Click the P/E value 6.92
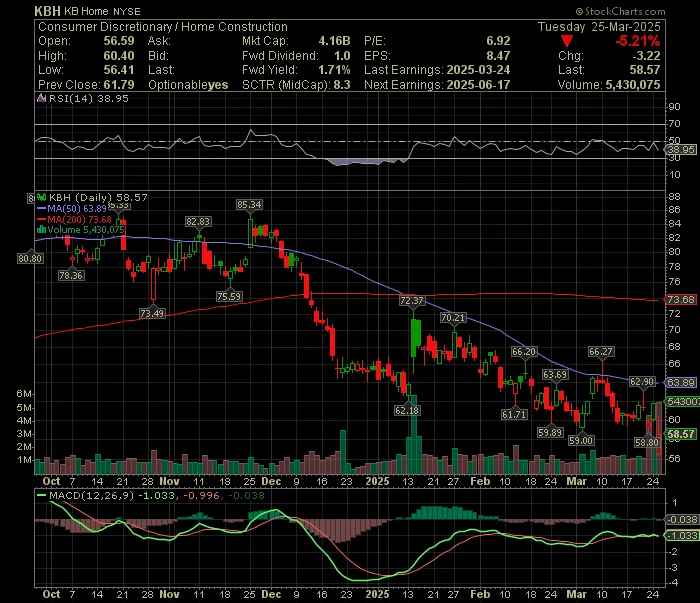The image size is (700, 603). 498,41
